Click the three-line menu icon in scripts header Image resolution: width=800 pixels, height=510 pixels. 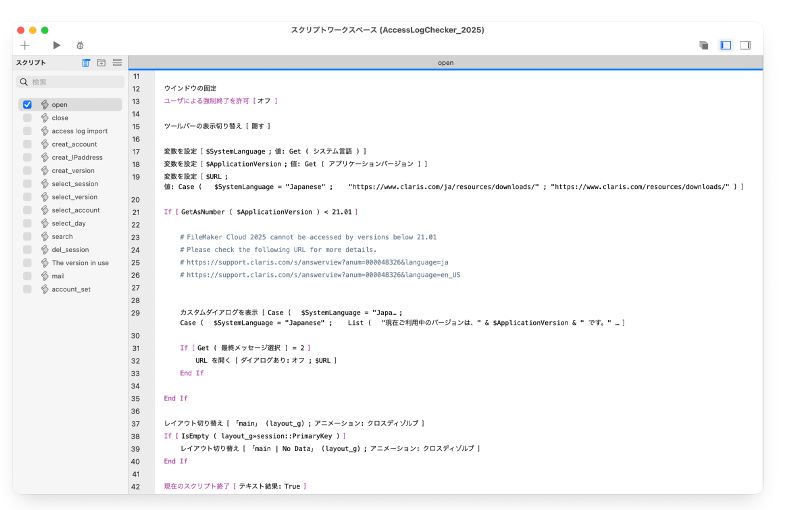coord(117,63)
